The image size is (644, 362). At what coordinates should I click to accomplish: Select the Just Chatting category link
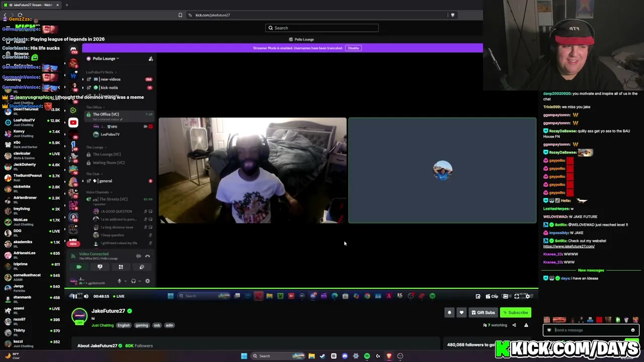[x=103, y=325]
